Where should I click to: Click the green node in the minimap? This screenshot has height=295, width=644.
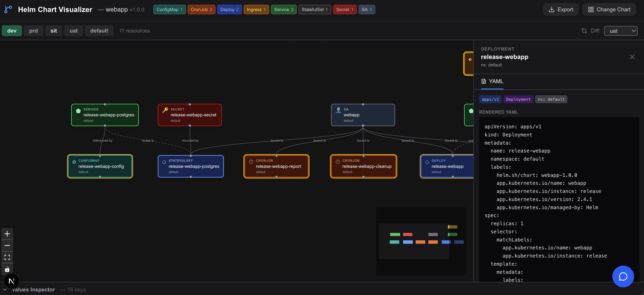395,234
